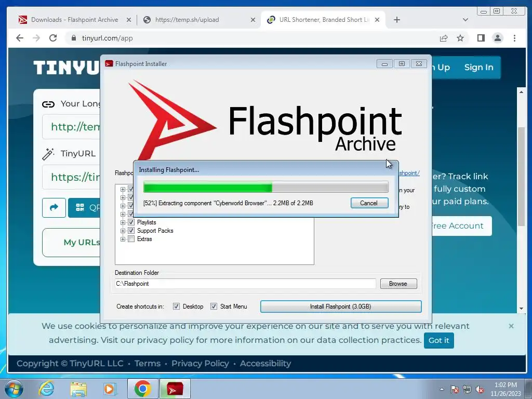Close the temp.sh/upload tab
The image size is (532, 399).
(253, 20)
